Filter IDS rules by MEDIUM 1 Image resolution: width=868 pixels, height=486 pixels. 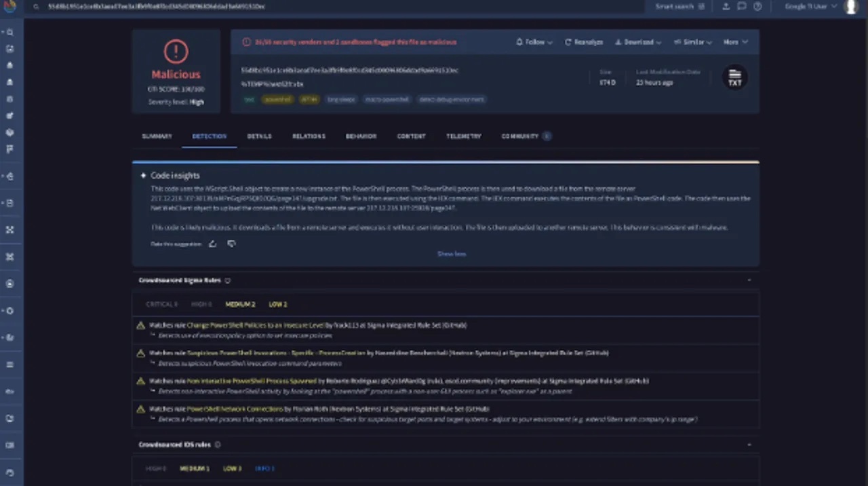195,468
